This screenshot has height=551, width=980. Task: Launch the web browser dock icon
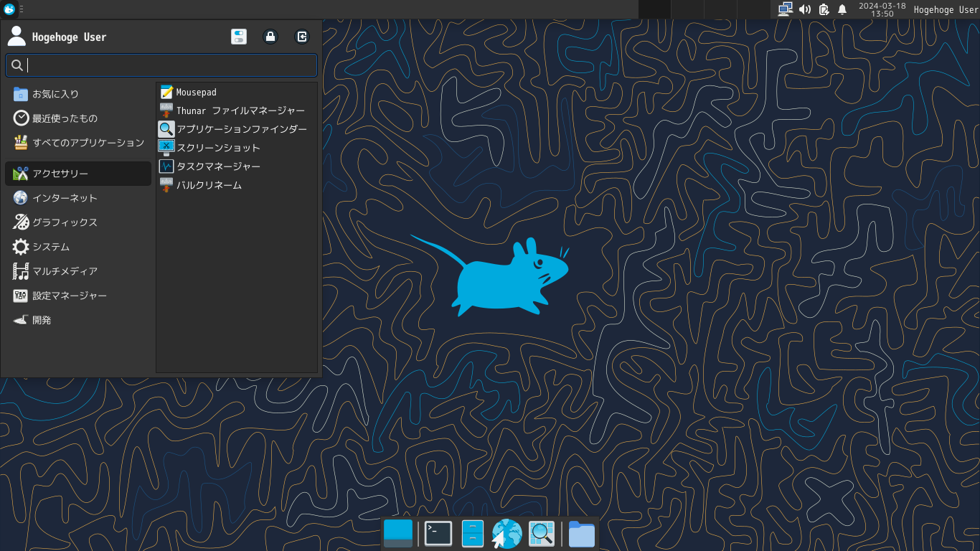(507, 534)
